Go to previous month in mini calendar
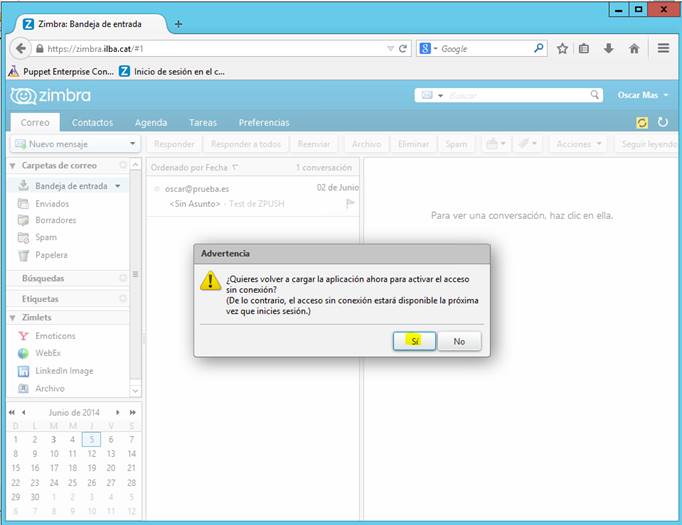The image size is (682, 525). pyautogui.click(x=24, y=412)
